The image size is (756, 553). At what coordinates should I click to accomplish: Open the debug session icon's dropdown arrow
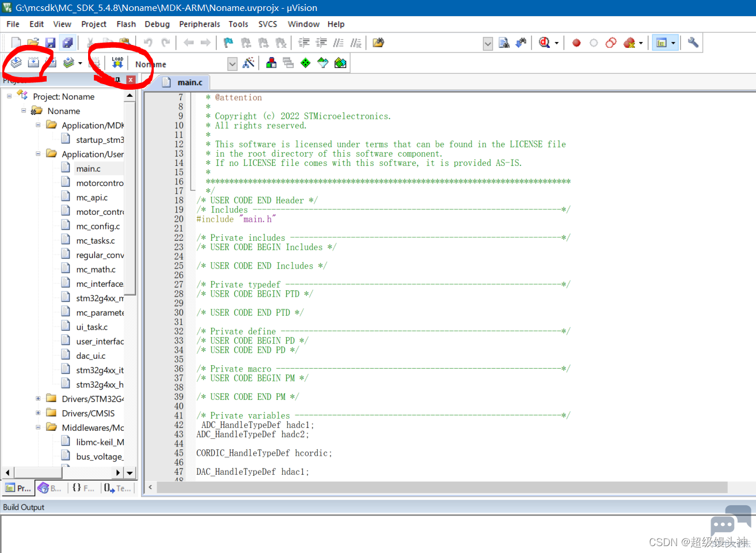[557, 43]
